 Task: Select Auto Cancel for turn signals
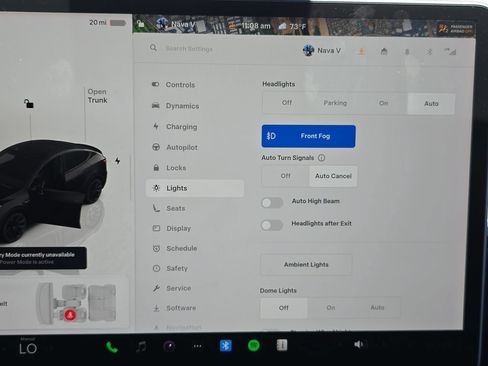click(x=333, y=176)
